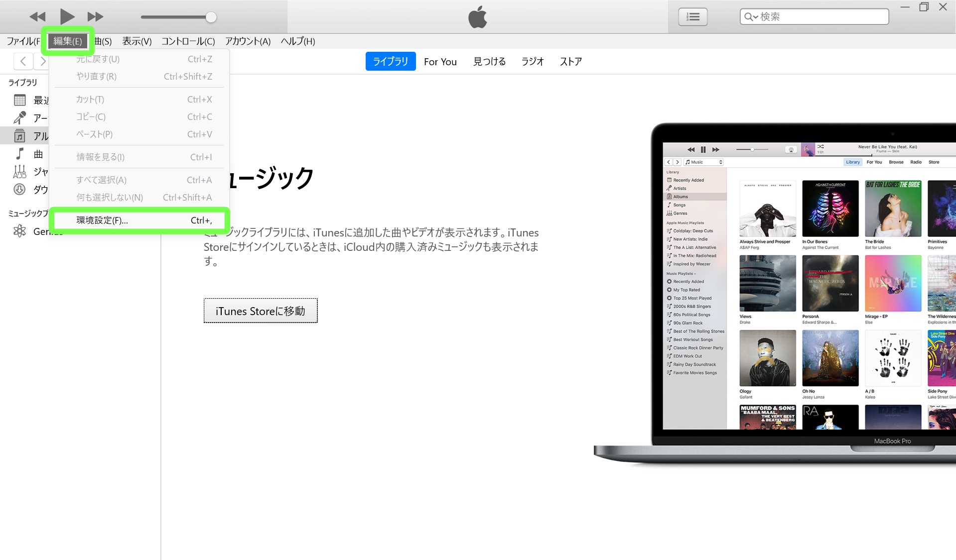The height and width of the screenshot is (560, 956).
Task: Open the Up Next list view icon
Action: click(x=692, y=17)
